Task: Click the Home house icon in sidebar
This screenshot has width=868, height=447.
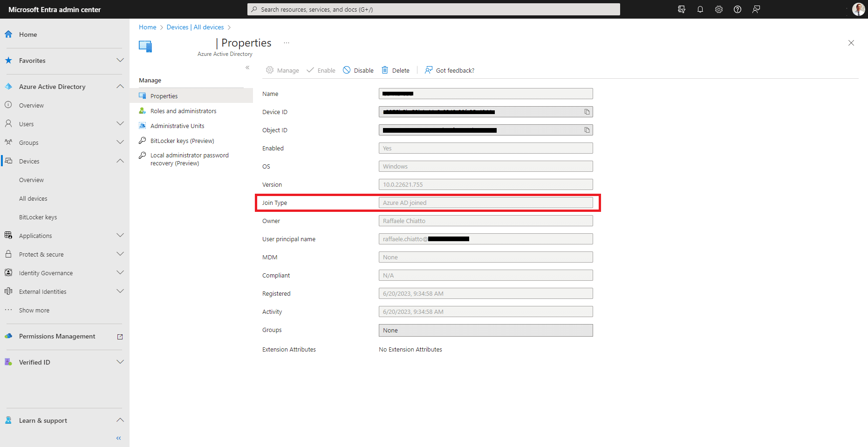Action: click(8, 34)
